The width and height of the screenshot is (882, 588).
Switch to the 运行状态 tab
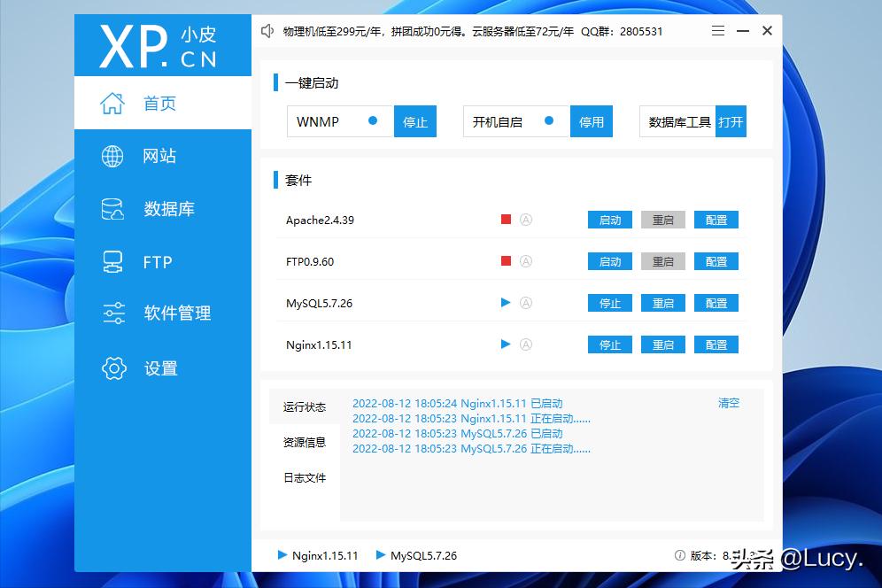(x=305, y=406)
